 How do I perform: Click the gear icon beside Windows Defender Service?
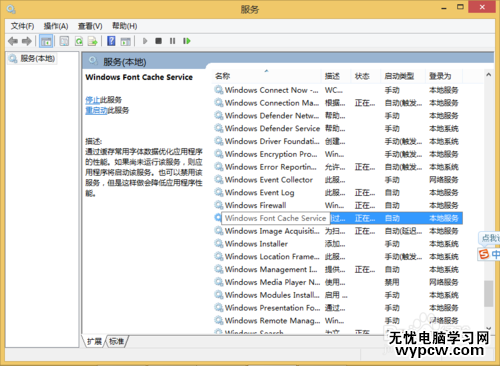(219, 128)
